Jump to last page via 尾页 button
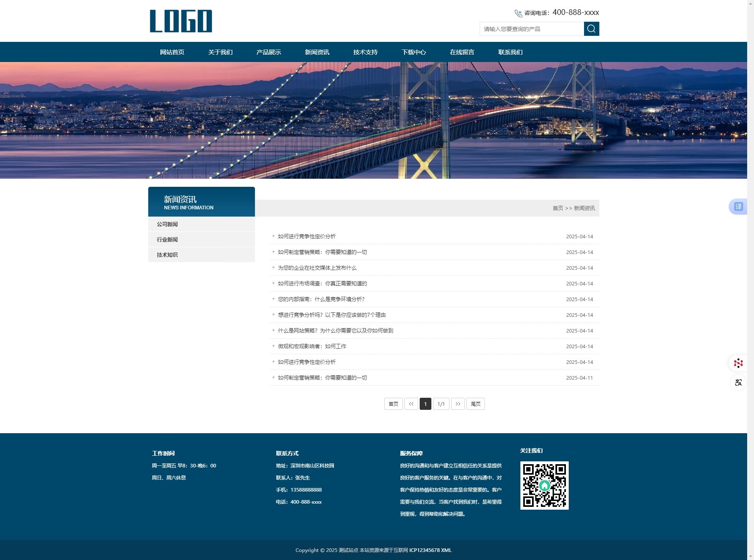Screen dimensions: 754x560 [x=475, y=404]
